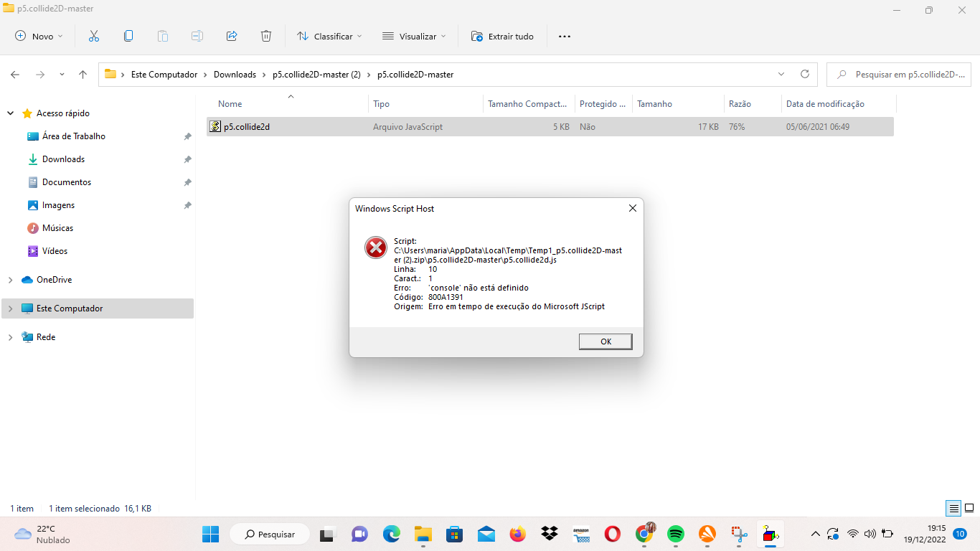Click the Copy icon in the toolbar
The height and width of the screenshot is (551, 980).
(128, 36)
